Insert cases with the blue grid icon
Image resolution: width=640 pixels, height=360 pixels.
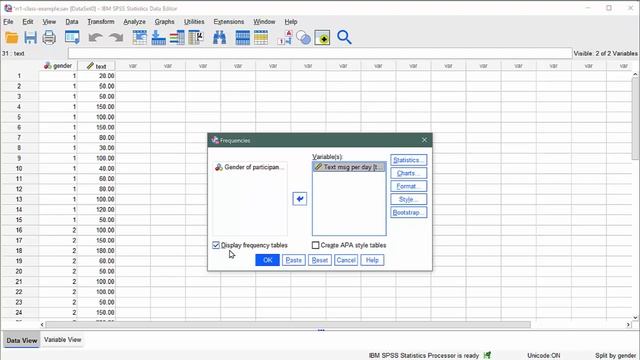coord(242,38)
